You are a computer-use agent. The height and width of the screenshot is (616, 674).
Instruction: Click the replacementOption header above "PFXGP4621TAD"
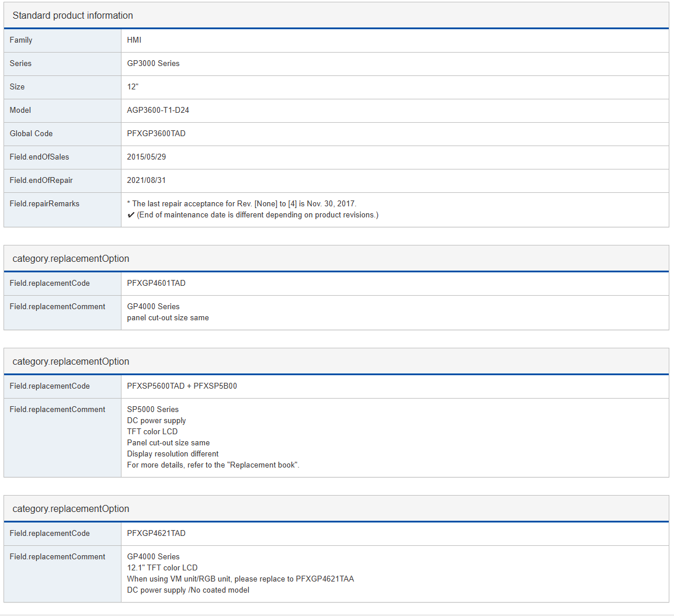71,508
